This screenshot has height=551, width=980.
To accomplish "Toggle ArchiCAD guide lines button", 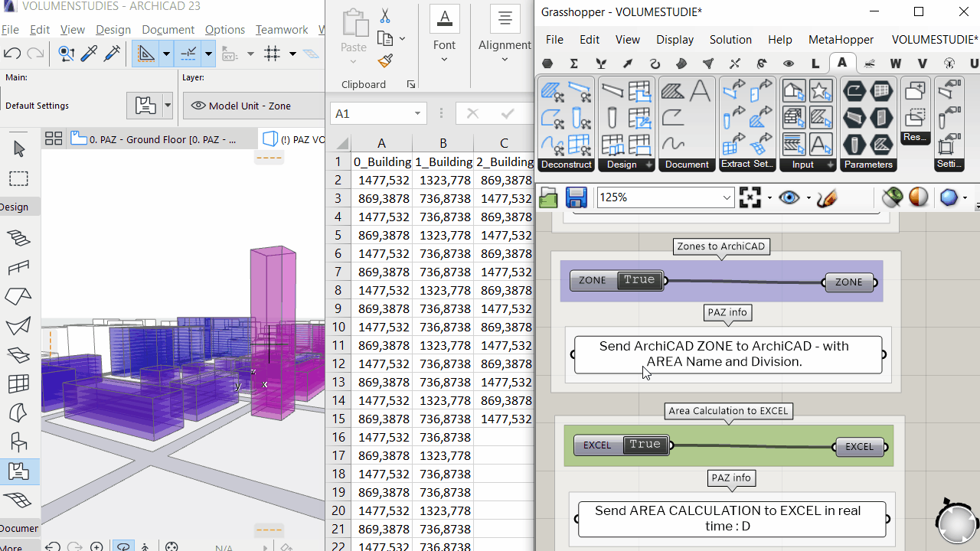I will [x=145, y=54].
